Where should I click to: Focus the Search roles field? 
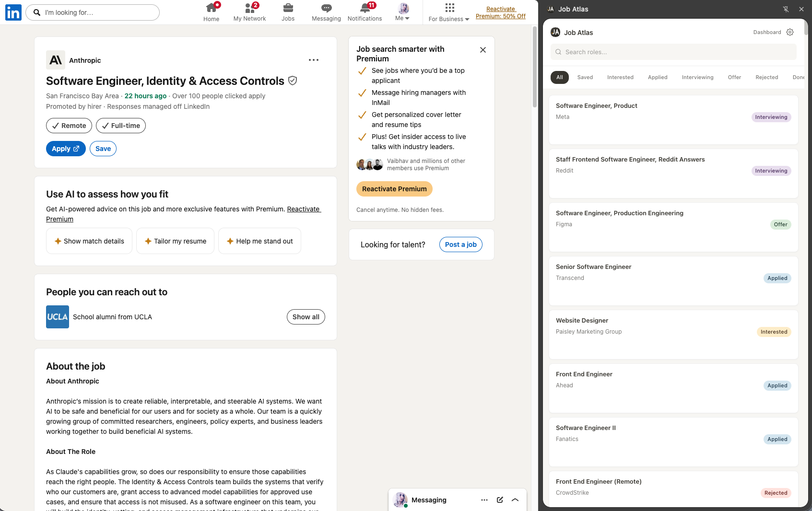[x=673, y=52]
